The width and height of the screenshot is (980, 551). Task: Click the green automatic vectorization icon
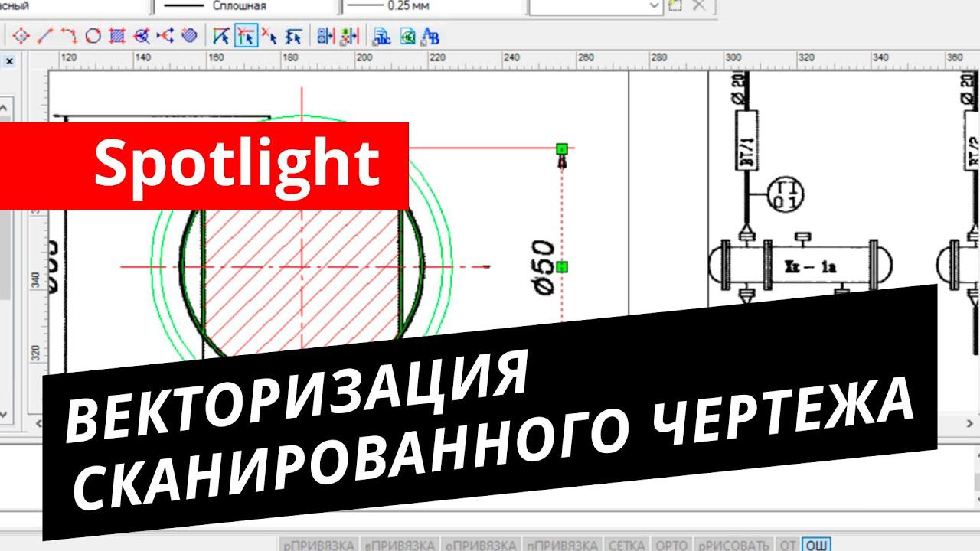click(x=407, y=35)
